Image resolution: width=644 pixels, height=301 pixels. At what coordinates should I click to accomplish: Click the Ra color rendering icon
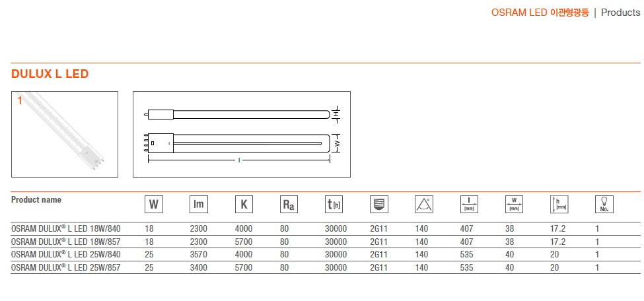tap(289, 205)
